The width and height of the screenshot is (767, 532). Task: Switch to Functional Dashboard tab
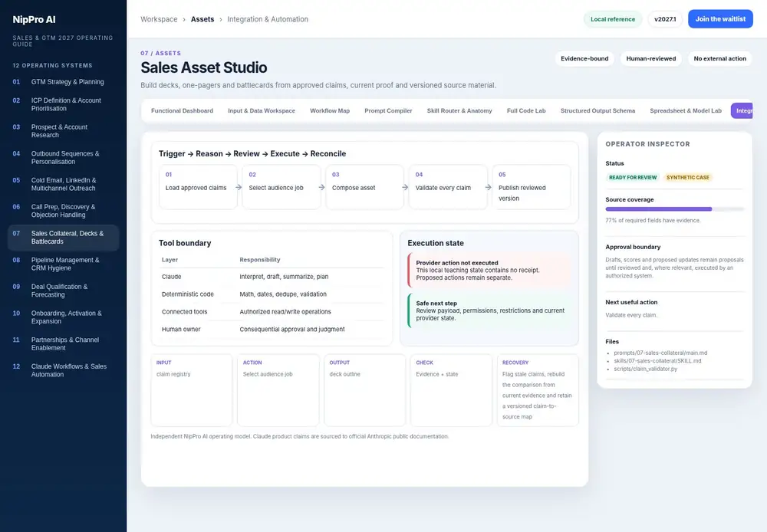tap(182, 110)
